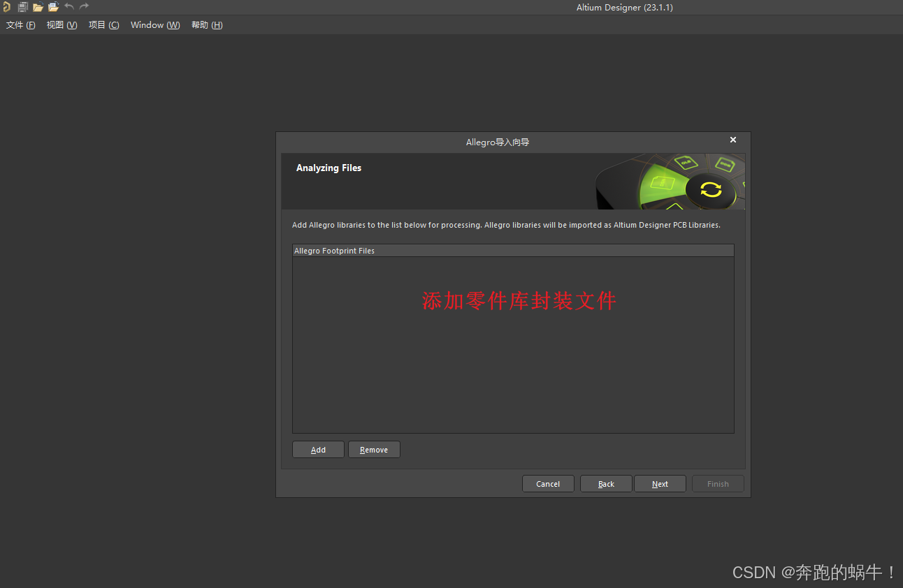Go Back to the previous wizard step
903x588 pixels.
tap(606, 484)
